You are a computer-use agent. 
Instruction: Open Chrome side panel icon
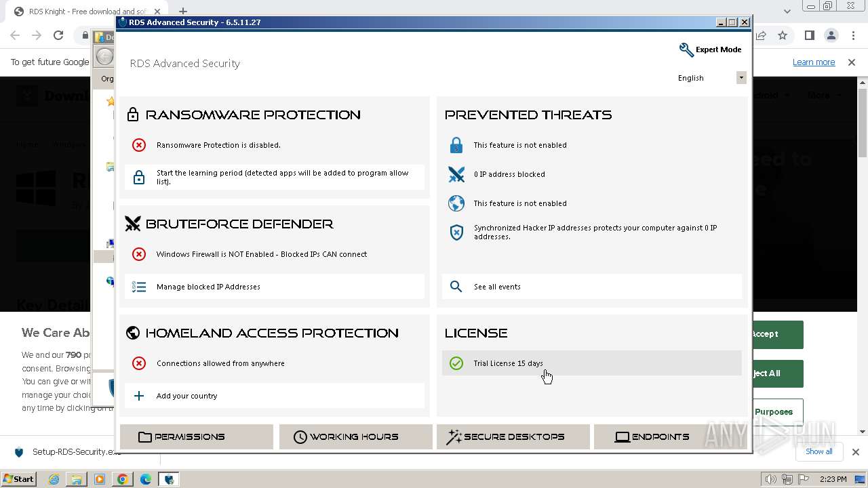click(809, 35)
